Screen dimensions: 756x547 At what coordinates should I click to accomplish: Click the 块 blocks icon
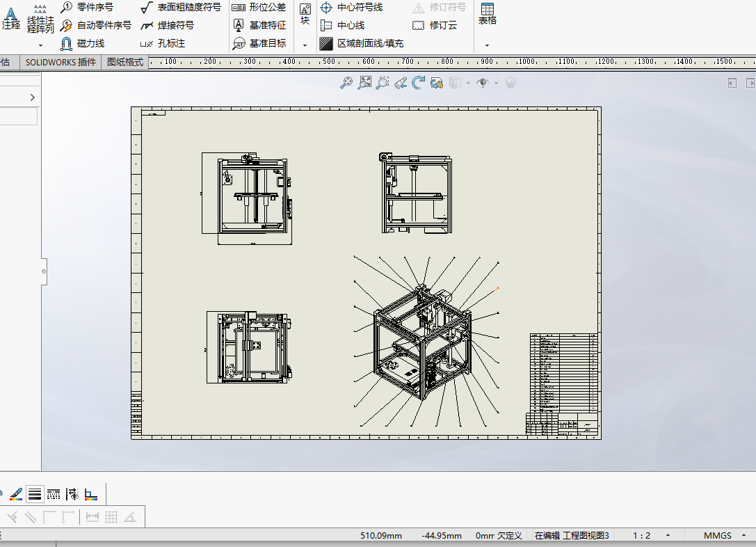(305, 15)
